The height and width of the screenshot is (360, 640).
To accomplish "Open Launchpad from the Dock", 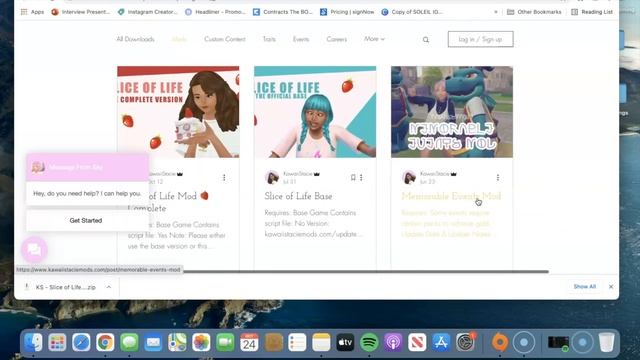I will coord(57,342).
